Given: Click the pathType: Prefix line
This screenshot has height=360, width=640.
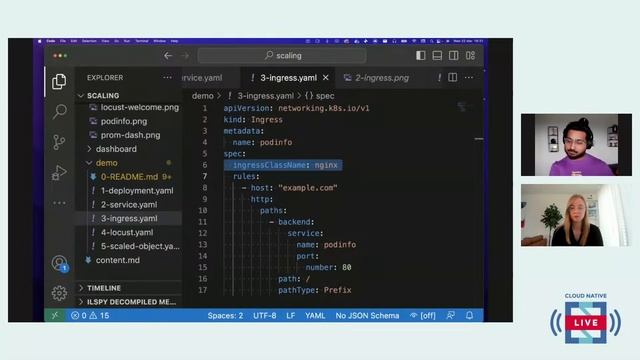Looking at the screenshot, I should pos(314,290).
